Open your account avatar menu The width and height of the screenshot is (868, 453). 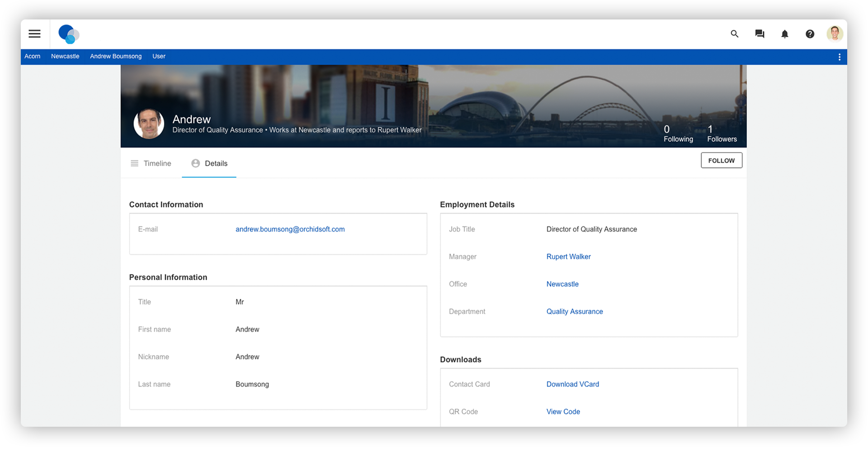835,34
